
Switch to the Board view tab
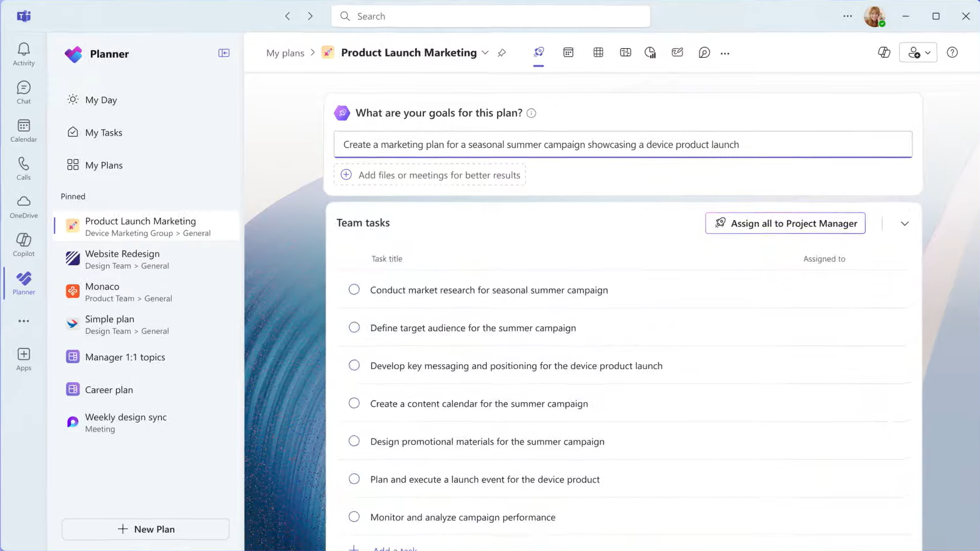pyautogui.click(x=625, y=52)
